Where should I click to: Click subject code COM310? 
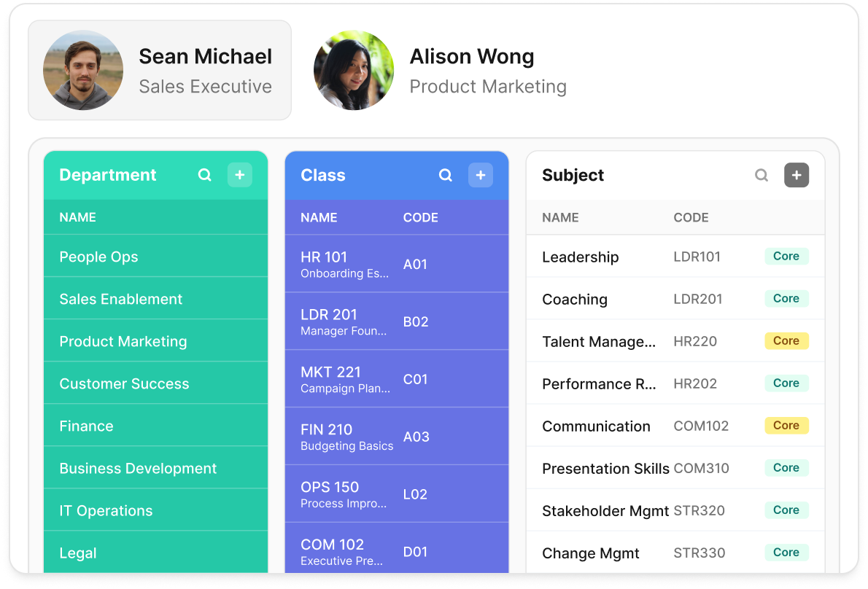(702, 469)
